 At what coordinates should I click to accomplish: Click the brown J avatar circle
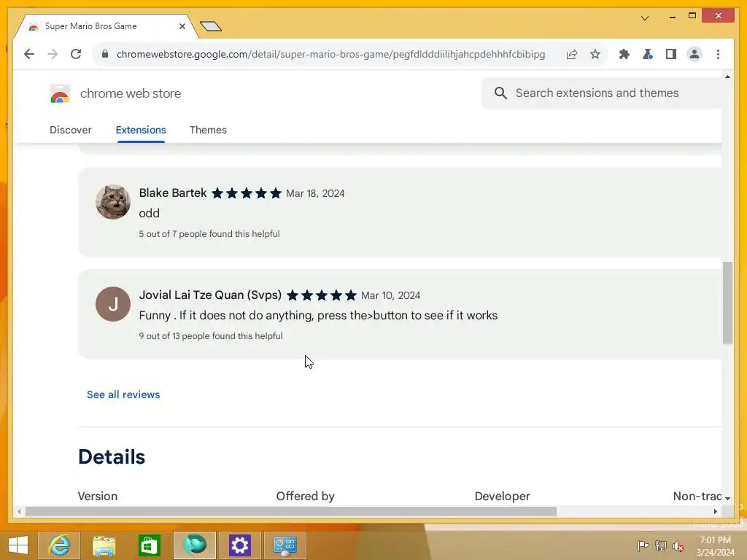click(113, 304)
